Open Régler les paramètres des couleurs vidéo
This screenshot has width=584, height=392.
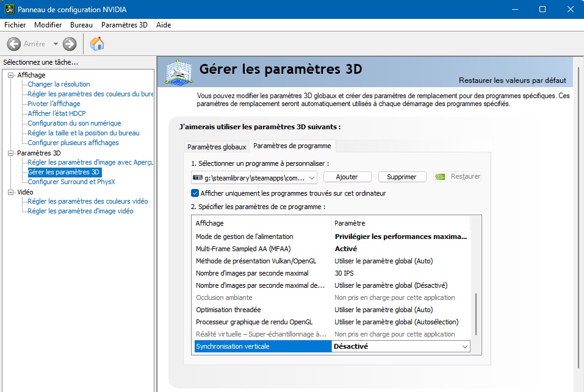tap(87, 201)
